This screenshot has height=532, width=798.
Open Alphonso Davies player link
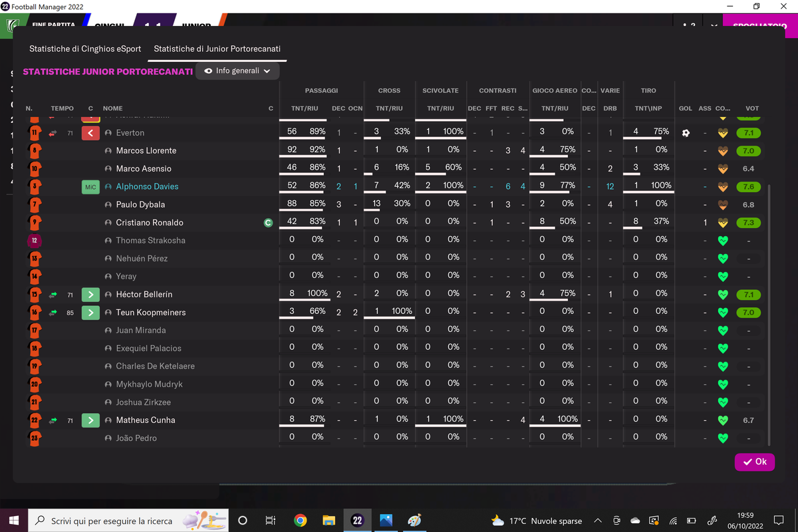(147, 187)
